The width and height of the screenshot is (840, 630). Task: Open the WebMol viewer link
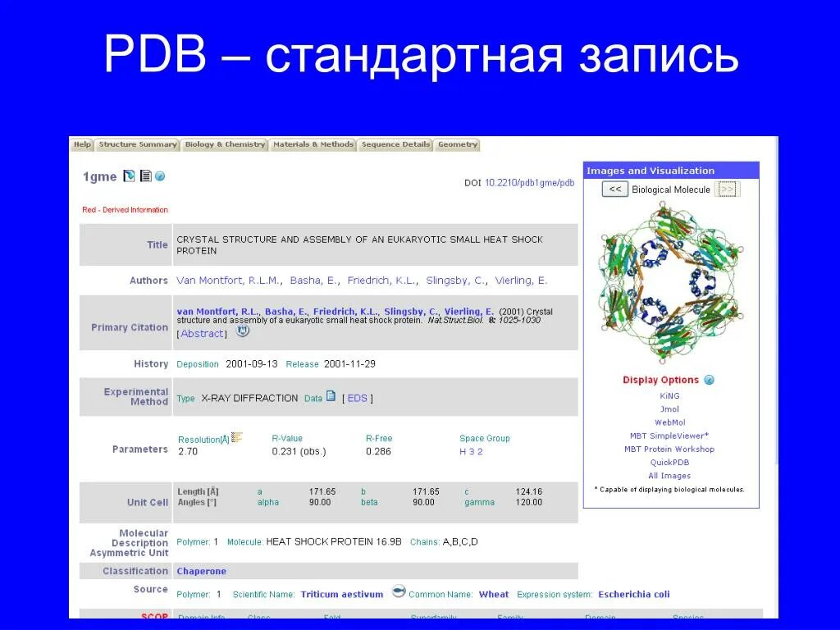coord(669,422)
